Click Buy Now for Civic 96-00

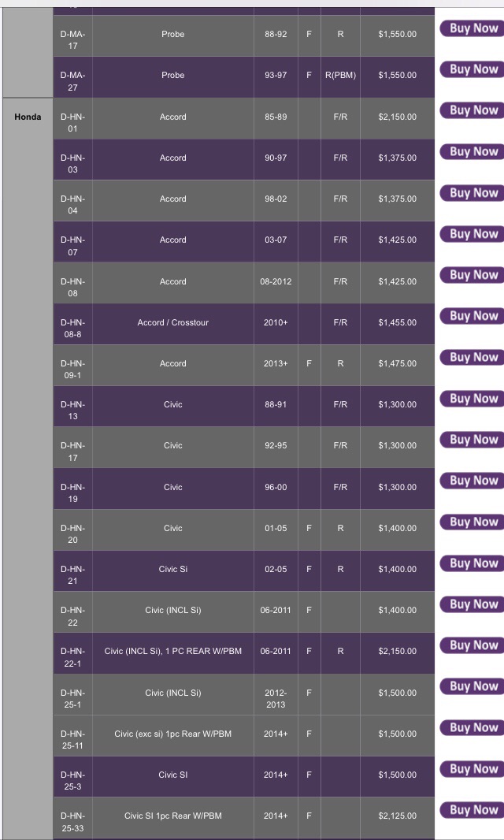[472, 481]
